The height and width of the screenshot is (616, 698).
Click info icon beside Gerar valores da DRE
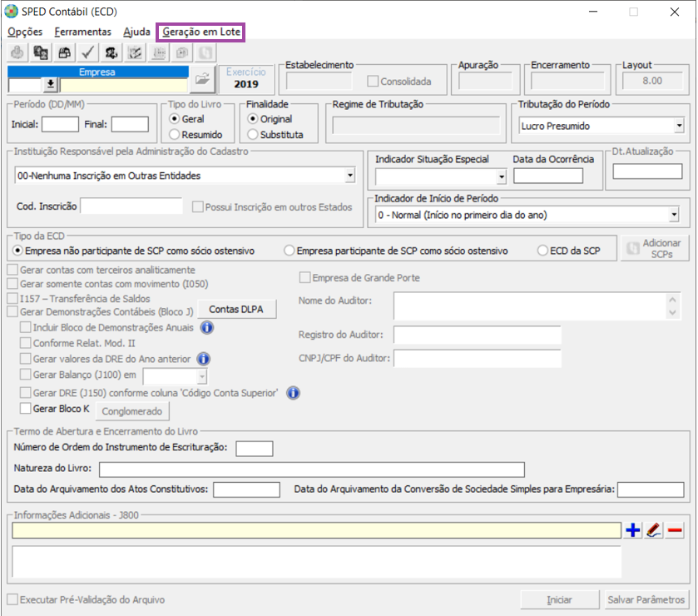[204, 359]
